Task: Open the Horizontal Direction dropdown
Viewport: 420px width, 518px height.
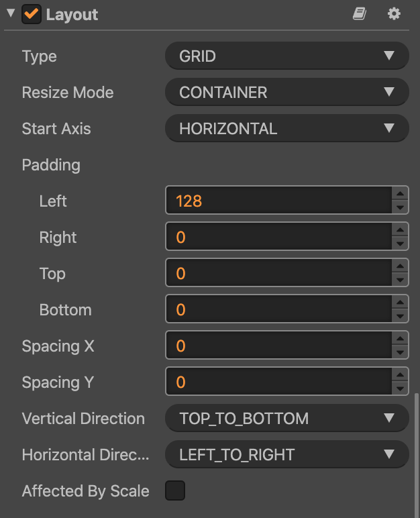Action: coord(286,455)
